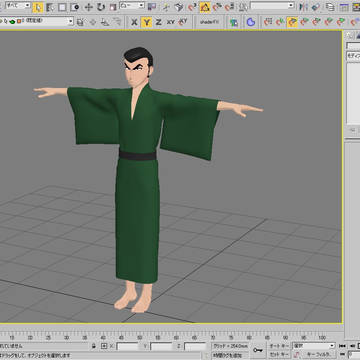360x360 pixels.
Task: Open the reference coordinate system dropdown
Action: [x=132, y=5]
